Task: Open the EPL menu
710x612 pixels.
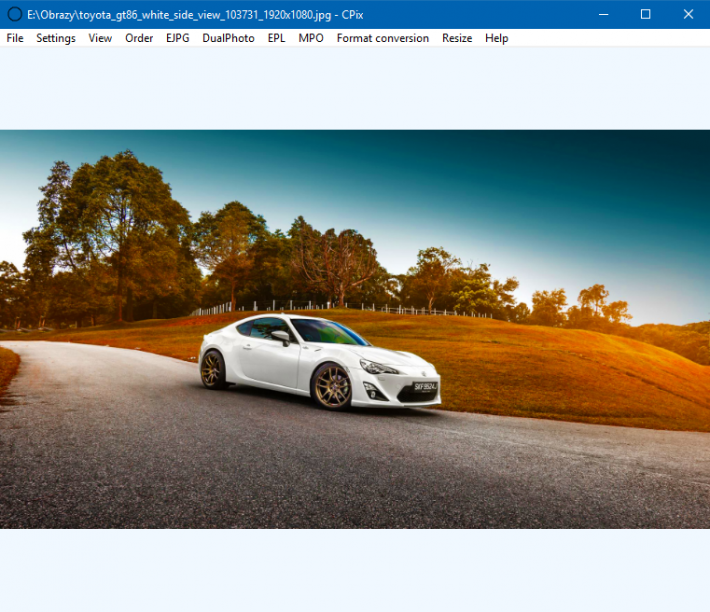Action: point(276,38)
